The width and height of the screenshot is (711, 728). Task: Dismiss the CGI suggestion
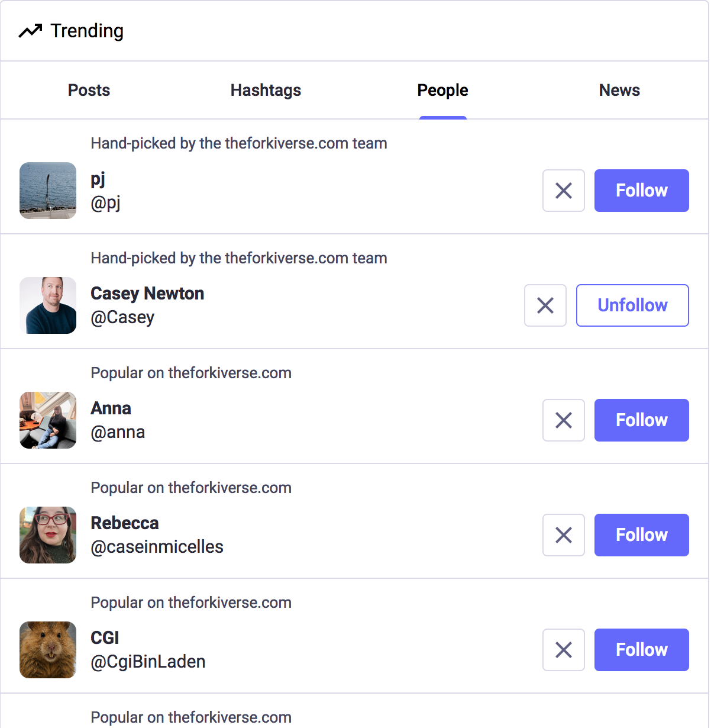pyautogui.click(x=563, y=650)
